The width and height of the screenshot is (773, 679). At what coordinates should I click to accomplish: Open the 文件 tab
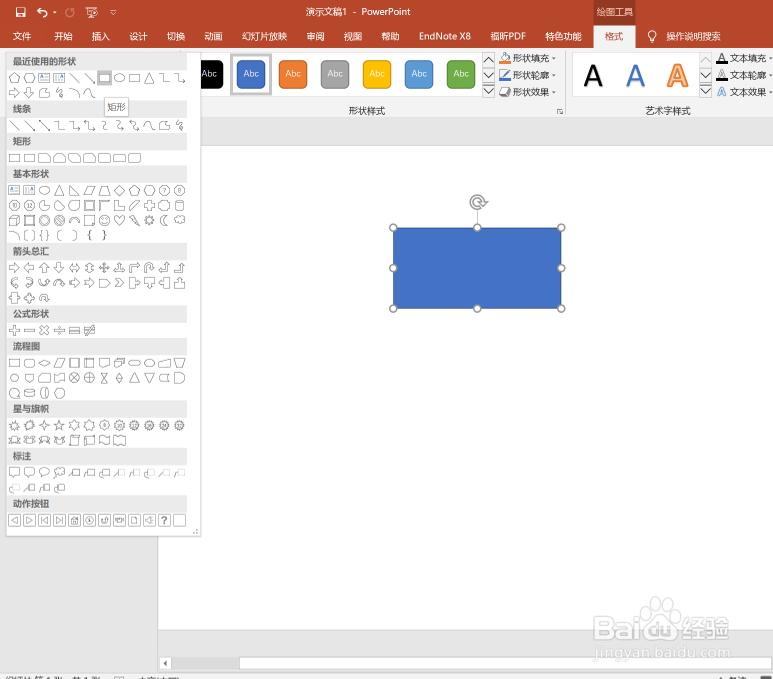(x=22, y=36)
